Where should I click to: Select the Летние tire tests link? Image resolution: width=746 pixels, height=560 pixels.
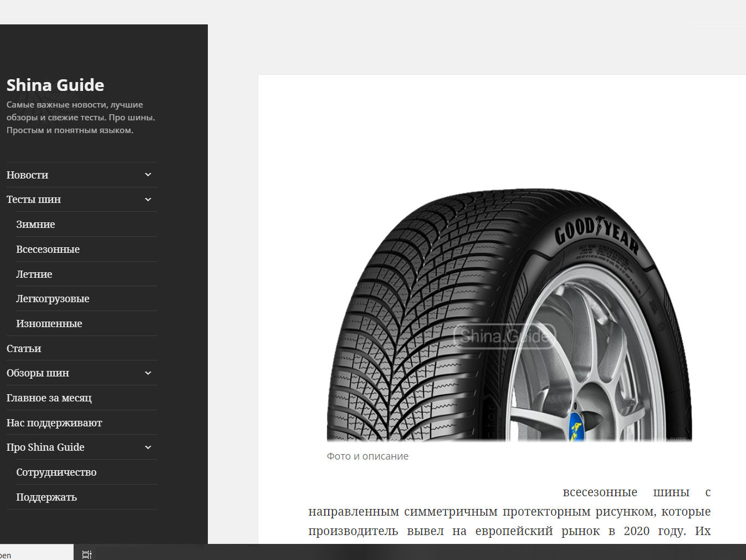(x=34, y=274)
